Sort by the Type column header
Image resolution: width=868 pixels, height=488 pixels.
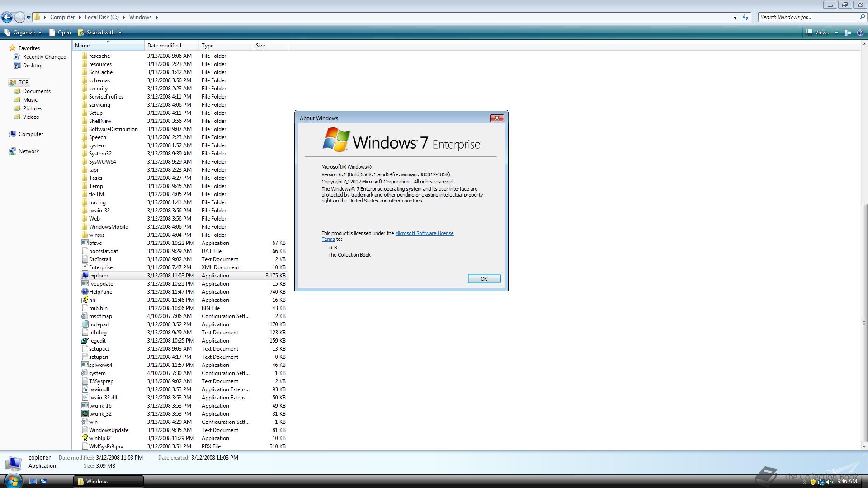226,46
